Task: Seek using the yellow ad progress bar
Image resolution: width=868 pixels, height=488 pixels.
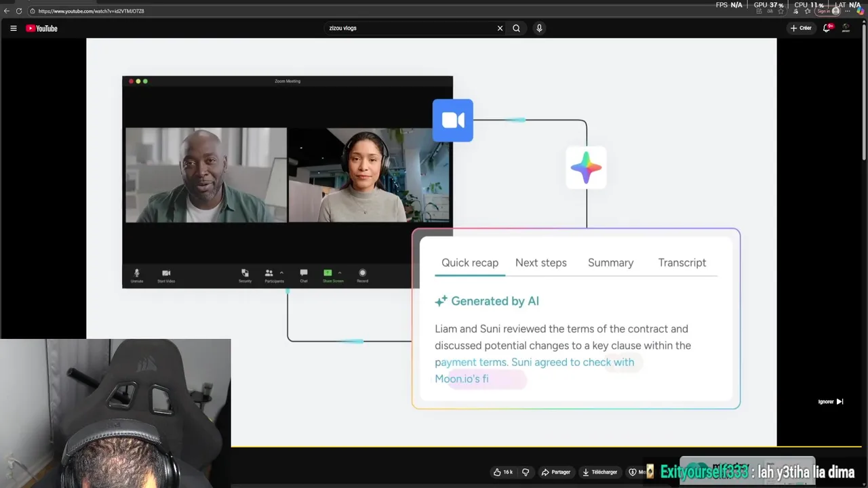Action: (546, 447)
